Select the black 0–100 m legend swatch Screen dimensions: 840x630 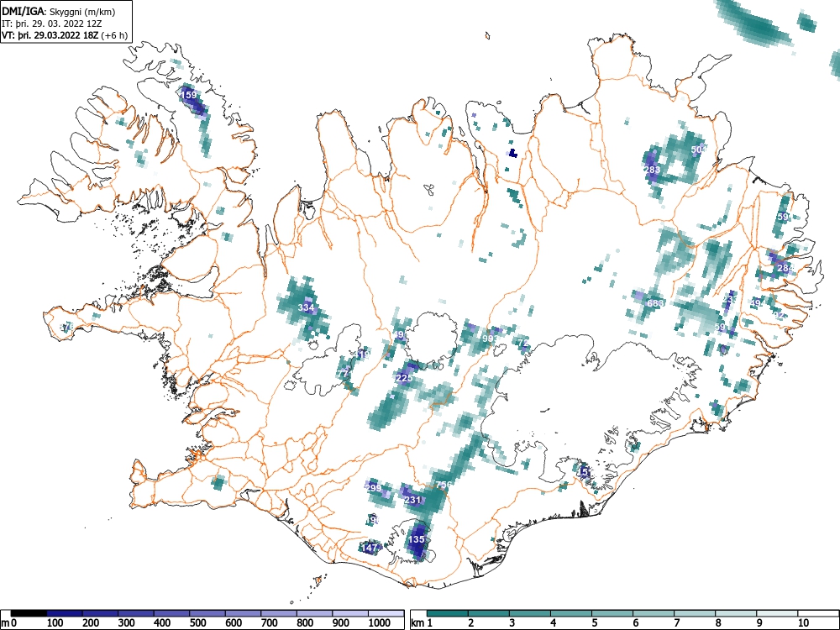[29, 613]
